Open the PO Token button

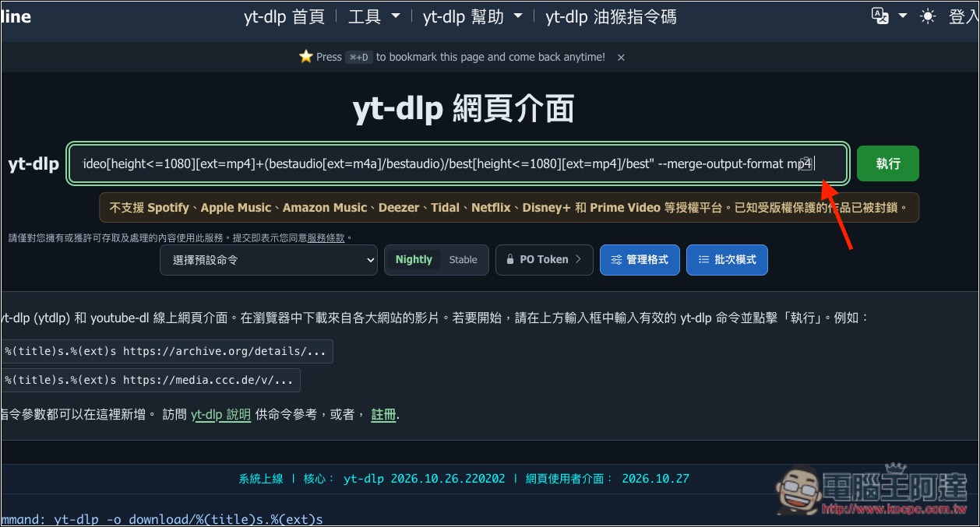[544, 260]
